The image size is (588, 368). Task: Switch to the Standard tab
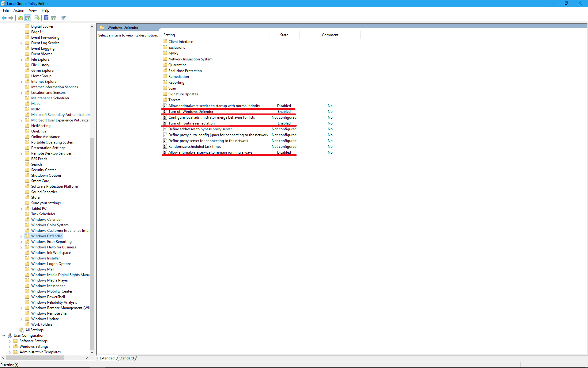126,358
